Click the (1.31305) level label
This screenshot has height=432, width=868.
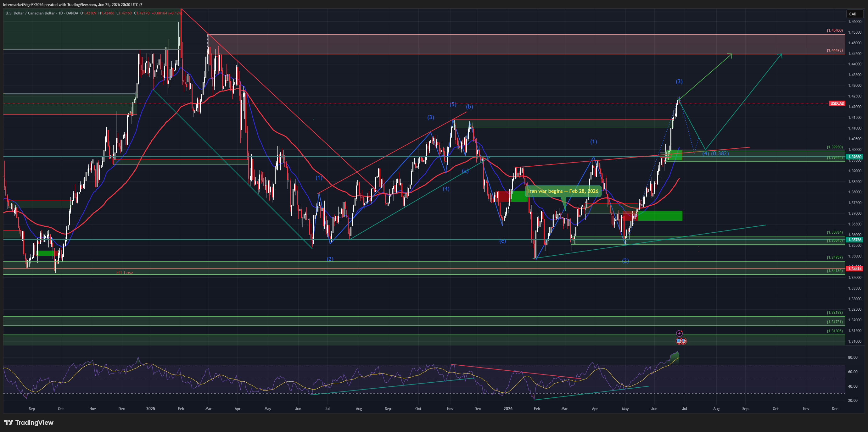pyautogui.click(x=834, y=331)
